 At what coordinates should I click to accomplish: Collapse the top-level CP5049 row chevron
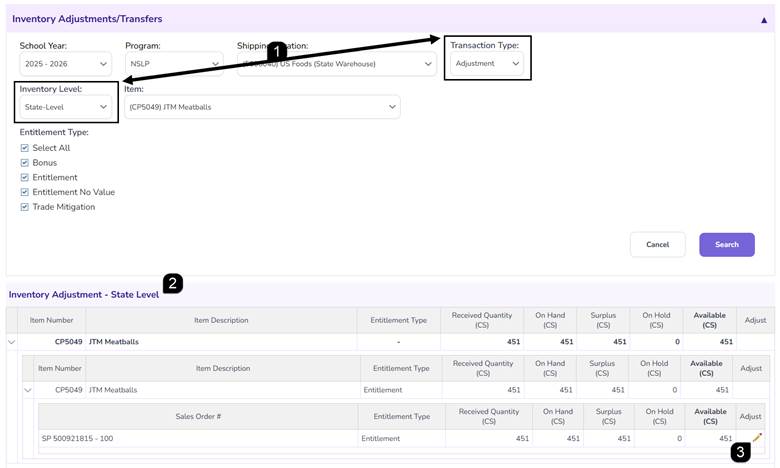tap(11, 342)
